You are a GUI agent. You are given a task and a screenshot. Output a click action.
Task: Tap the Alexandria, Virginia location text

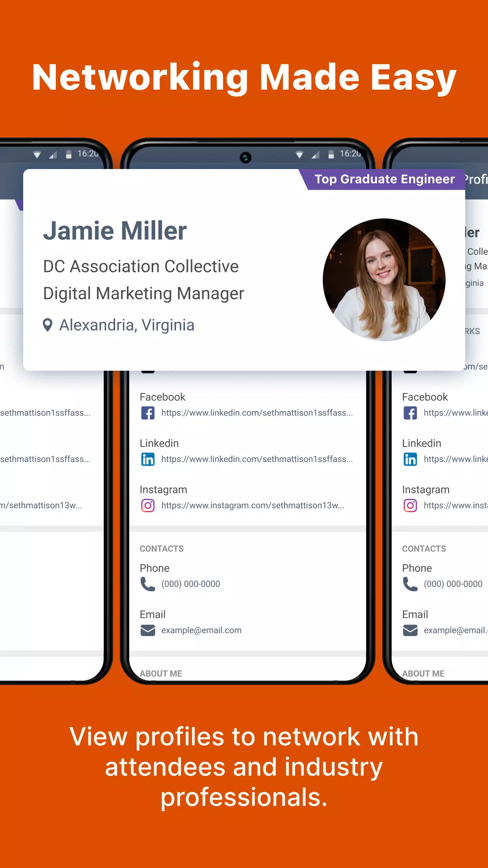point(127,325)
